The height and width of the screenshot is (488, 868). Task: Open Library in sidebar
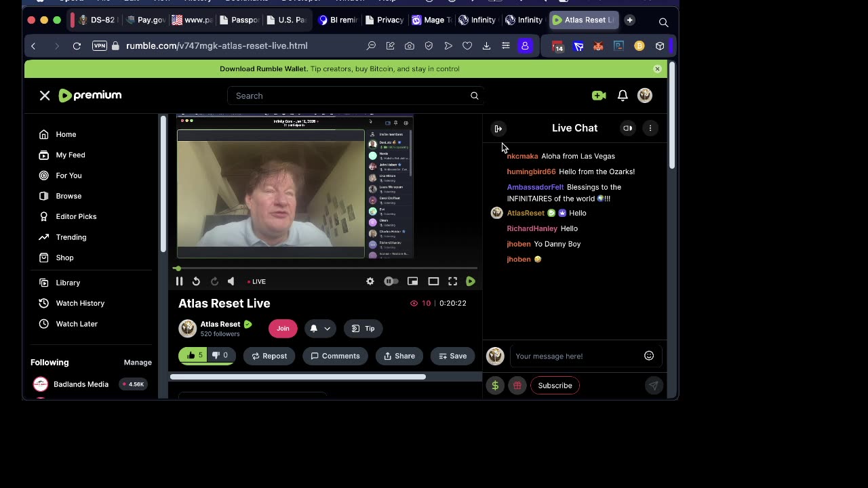(x=68, y=283)
